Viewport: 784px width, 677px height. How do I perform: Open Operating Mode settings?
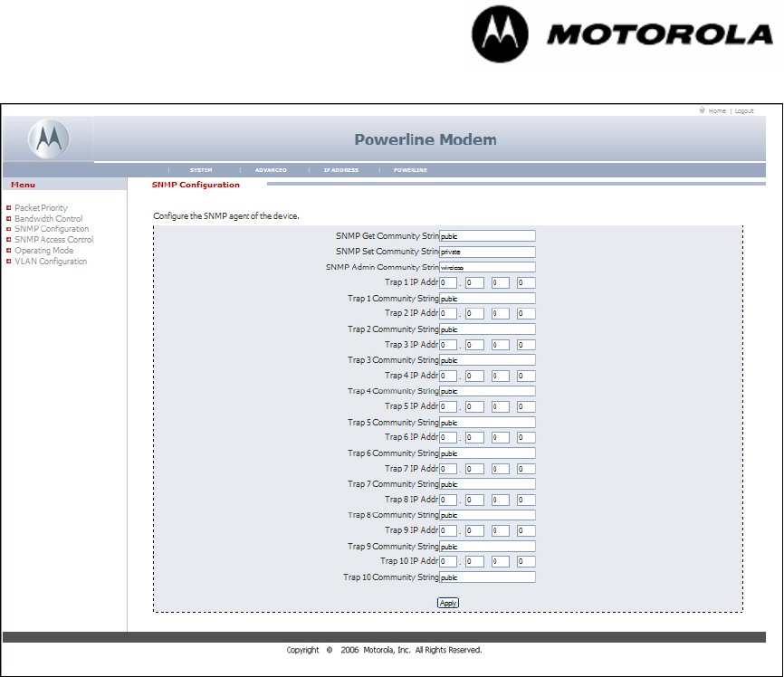(x=44, y=251)
